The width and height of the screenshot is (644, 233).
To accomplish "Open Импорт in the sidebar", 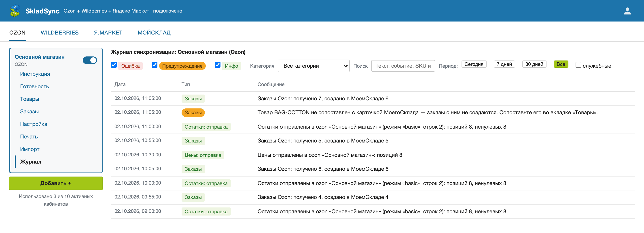I will pyautogui.click(x=30, y=149).
